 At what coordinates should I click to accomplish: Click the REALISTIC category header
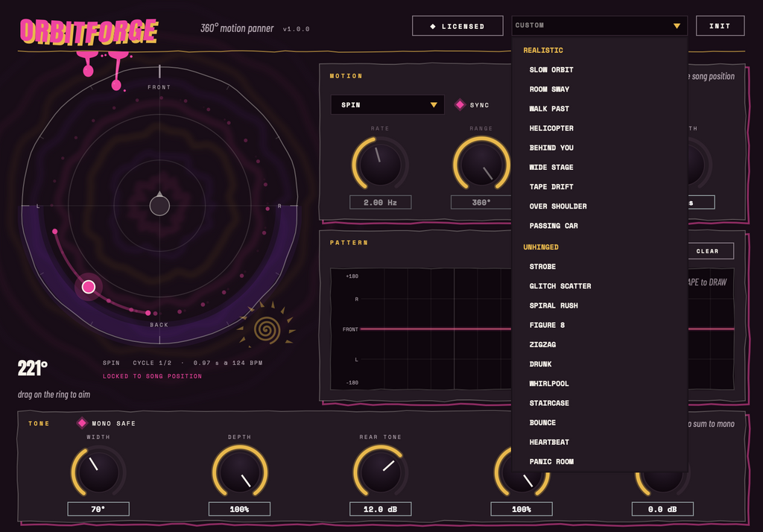pos(543,50)
